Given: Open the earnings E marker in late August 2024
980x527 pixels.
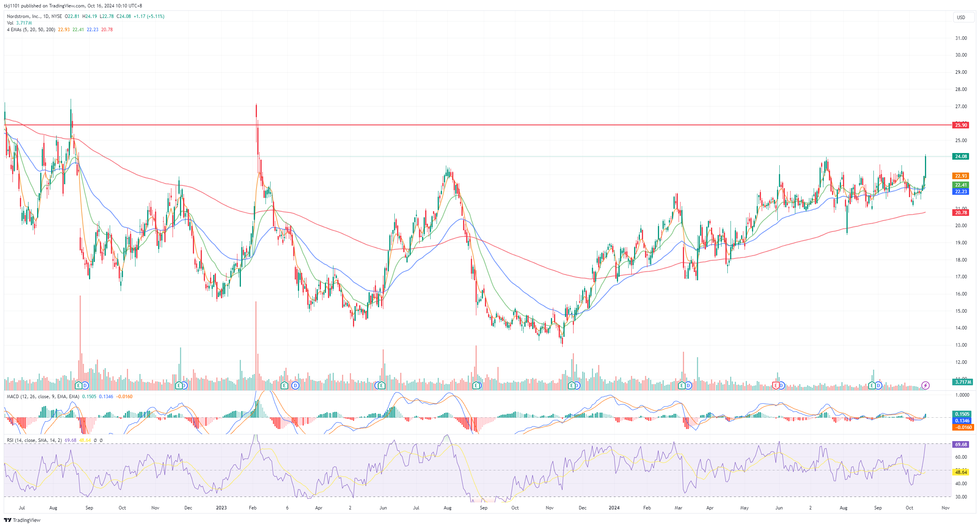Looking at the screenshot, I should point(872,386).
